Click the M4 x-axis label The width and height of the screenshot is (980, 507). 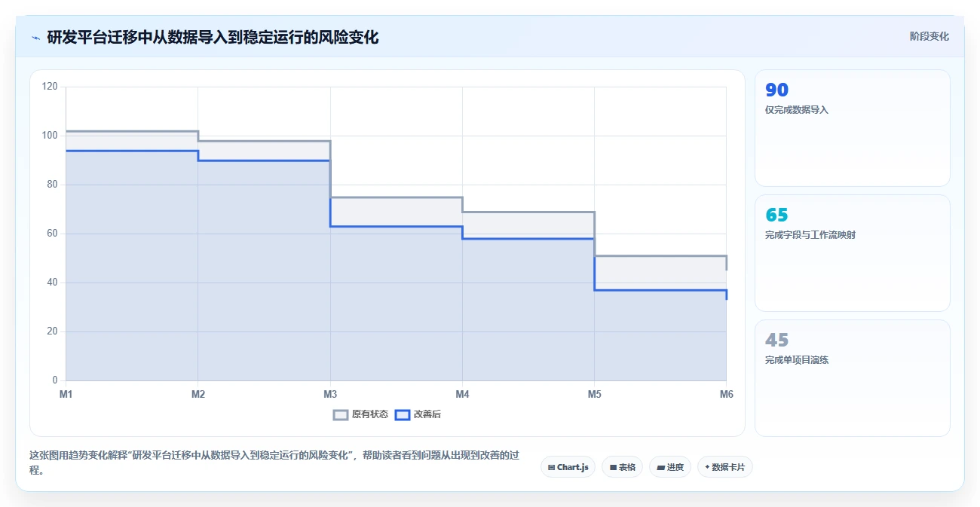click(462, 394)
